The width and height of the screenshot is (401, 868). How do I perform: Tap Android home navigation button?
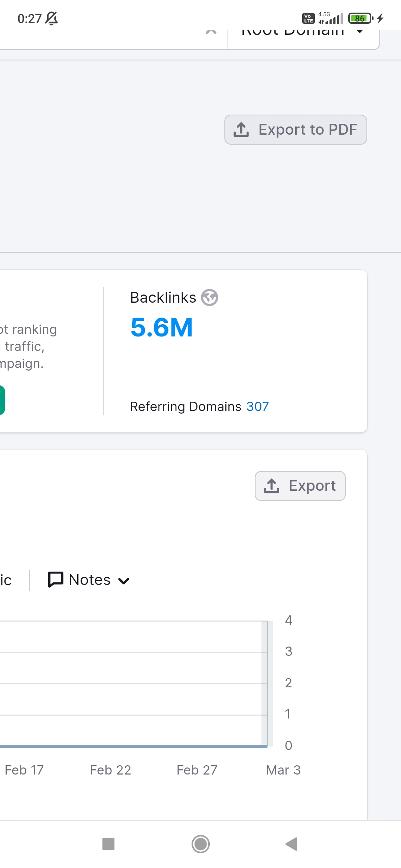pos(200,844)
